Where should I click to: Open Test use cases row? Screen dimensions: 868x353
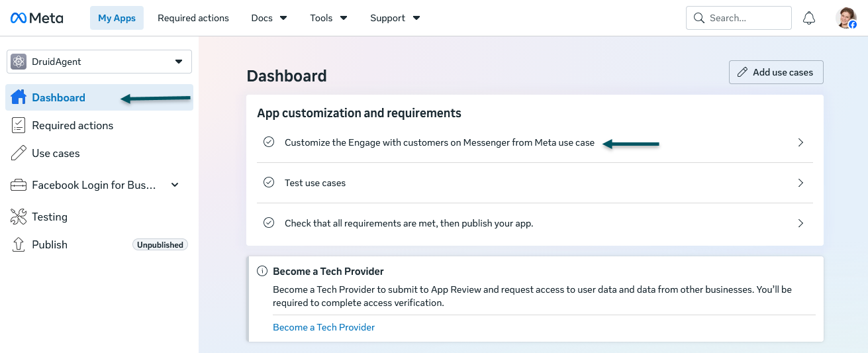click(x=535, y=183)
